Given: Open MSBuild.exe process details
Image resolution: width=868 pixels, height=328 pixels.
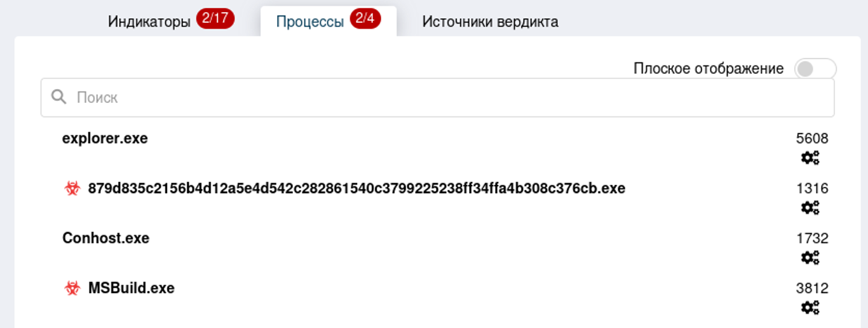Looking at the screenshot, I should tap(131, 289).
